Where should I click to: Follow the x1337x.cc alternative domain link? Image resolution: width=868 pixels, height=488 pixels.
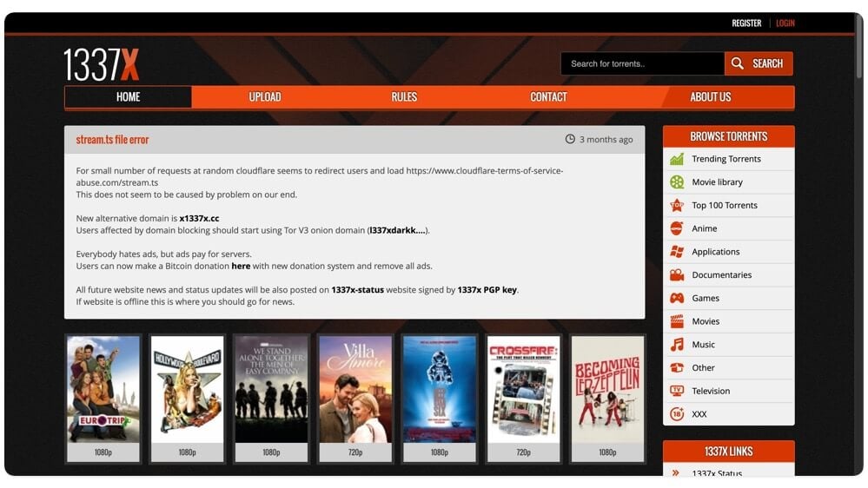click(x=199, y=219)
